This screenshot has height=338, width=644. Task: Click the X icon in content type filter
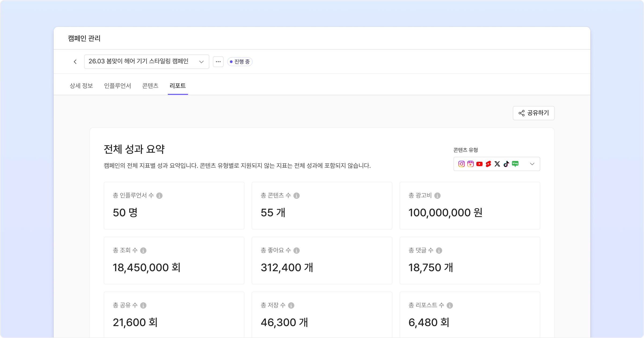497,164
